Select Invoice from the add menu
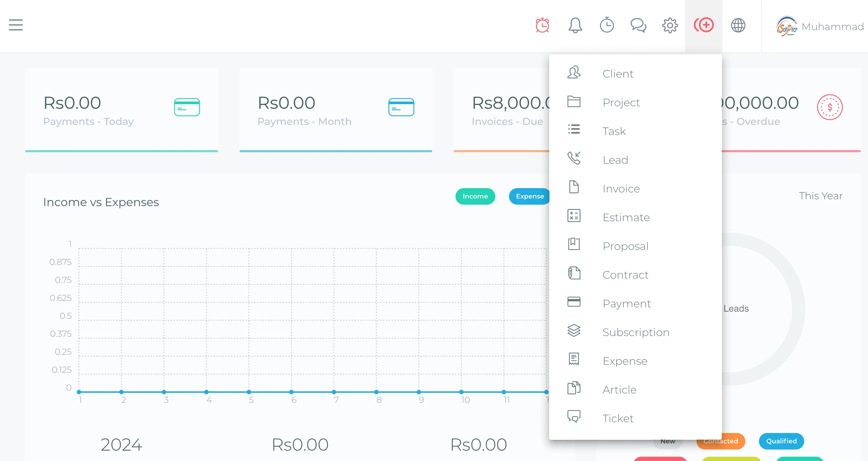 click(x=621, y=188)
